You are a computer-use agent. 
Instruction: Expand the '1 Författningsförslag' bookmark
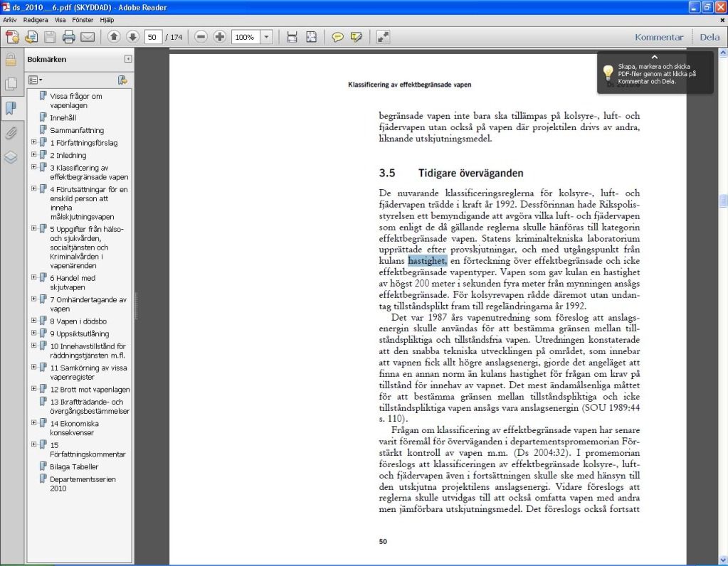click(34, 142)
